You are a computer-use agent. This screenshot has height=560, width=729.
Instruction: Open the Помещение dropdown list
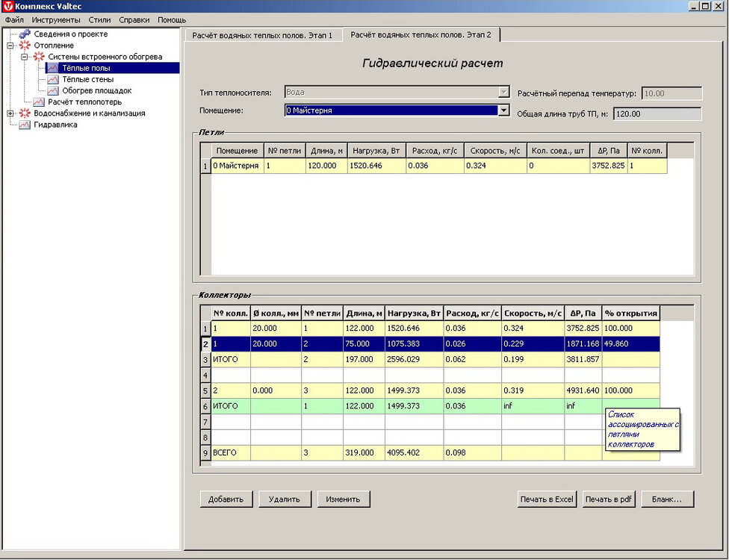click(x=503, y=111)
